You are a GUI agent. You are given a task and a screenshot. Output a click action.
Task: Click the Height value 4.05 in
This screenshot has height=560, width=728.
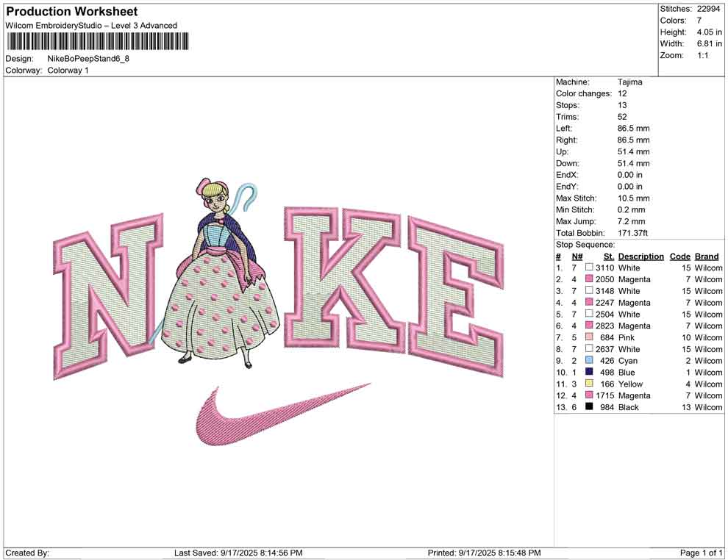(709, 32)
